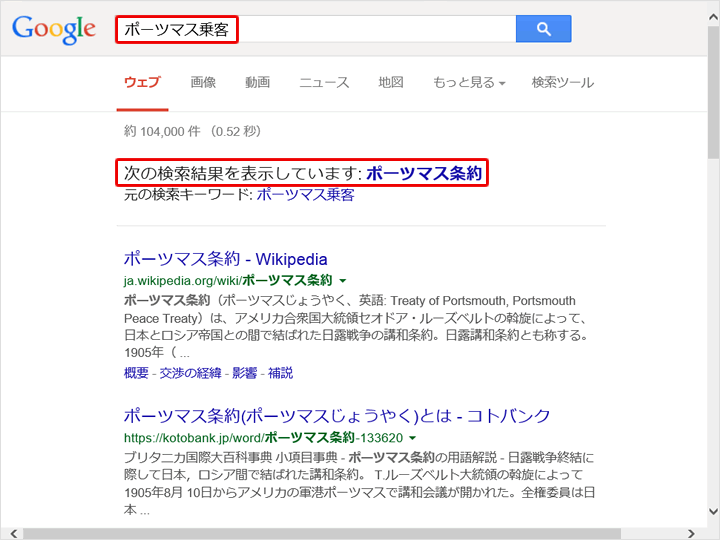
Task: Open the Google logo homepage
Action: coord(54,29)
